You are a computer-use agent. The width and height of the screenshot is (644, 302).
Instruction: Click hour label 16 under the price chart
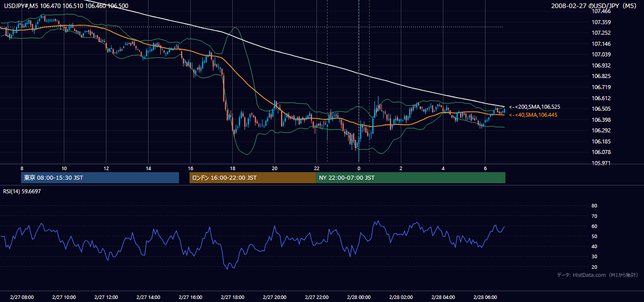click(190, 168)
